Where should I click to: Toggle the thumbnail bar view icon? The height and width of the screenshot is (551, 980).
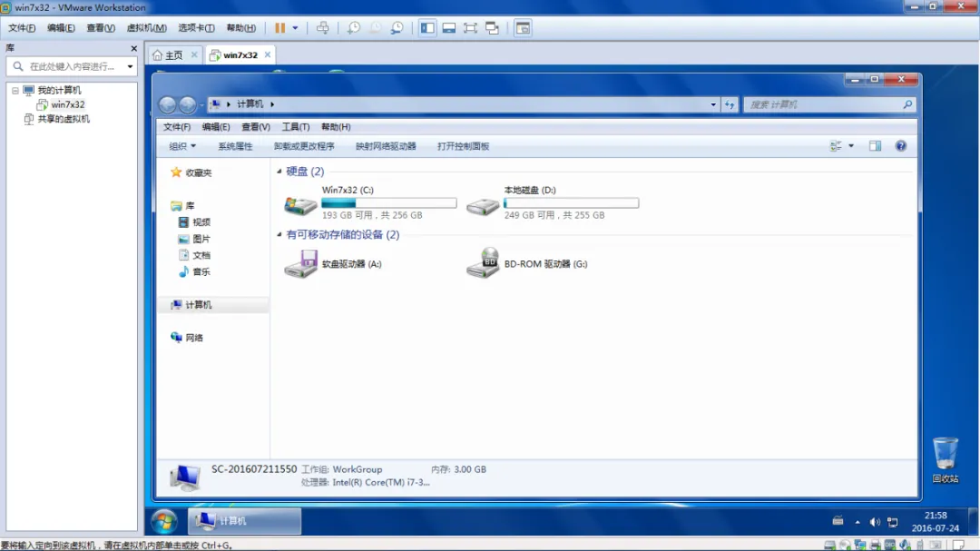coord(449,27)
